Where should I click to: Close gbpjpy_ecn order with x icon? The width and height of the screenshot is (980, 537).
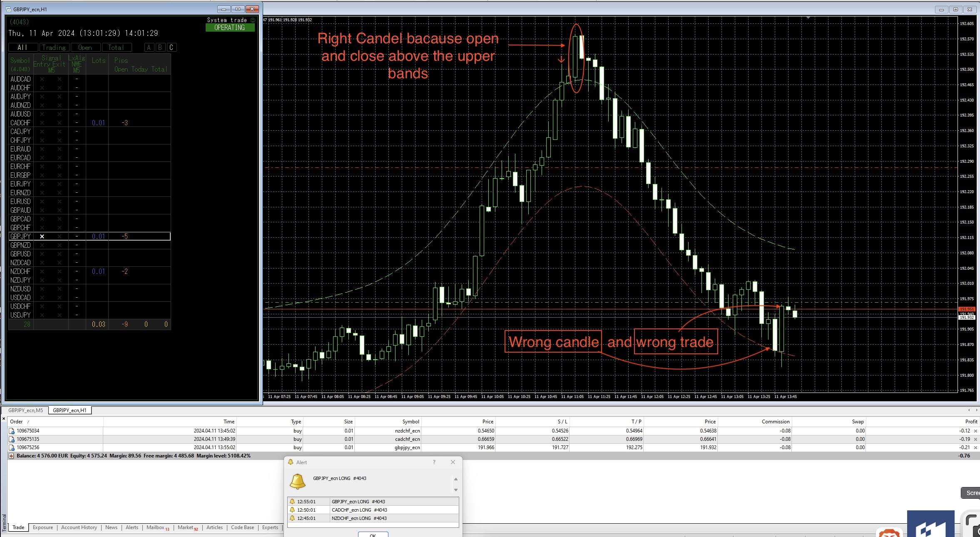[x=975, y=447]
